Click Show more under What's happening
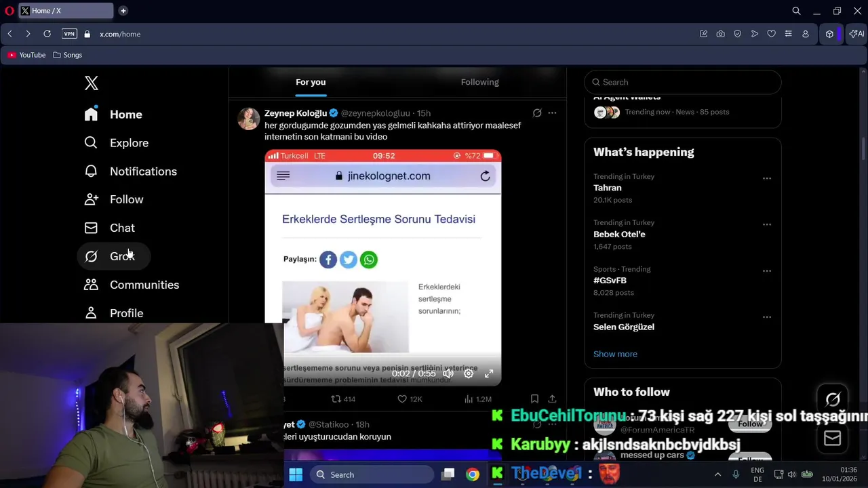 coord(615,354)
